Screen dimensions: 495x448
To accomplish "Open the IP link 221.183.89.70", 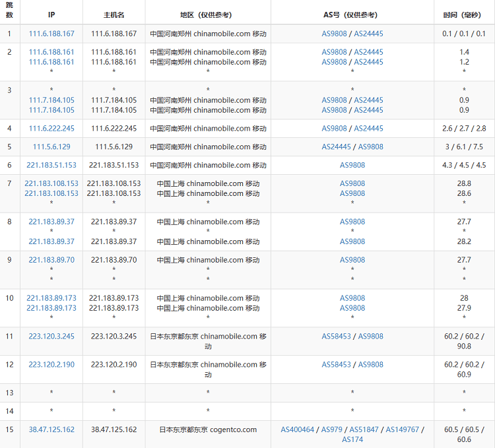I will [51, 260].
